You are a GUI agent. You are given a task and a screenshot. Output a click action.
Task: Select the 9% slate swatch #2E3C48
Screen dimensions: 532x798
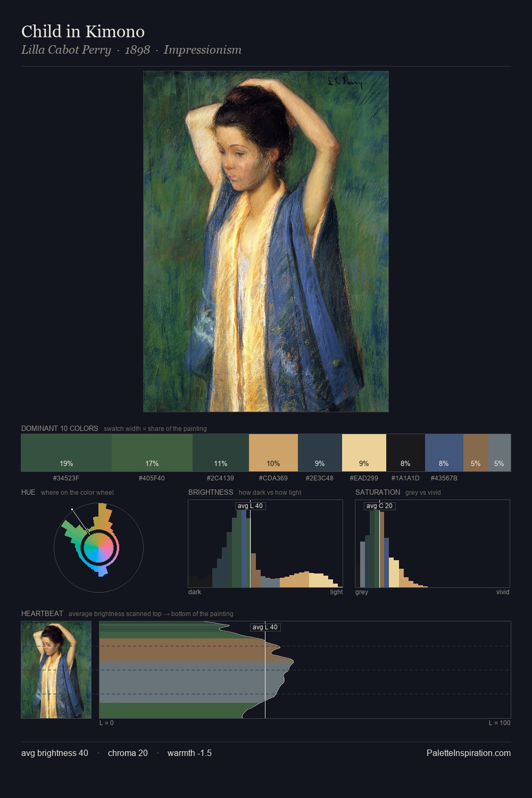coord(320,453)
